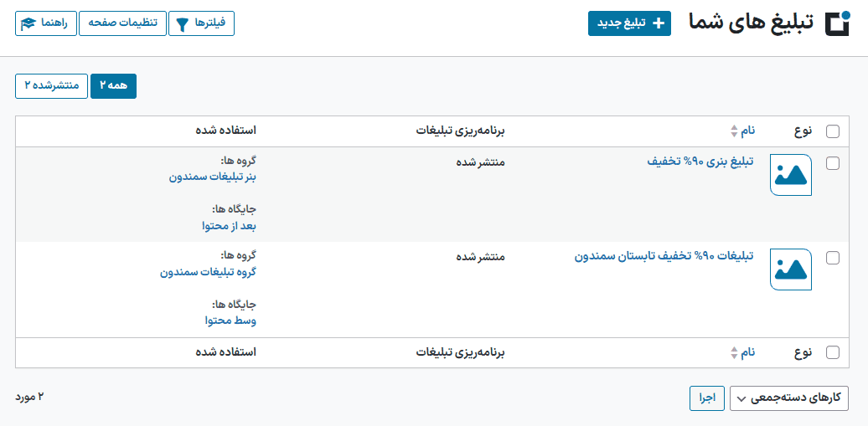Check the box for تبلیغ بنری ۹۰% تخفیف
This screenshot has height=426, width=868.
833,162
